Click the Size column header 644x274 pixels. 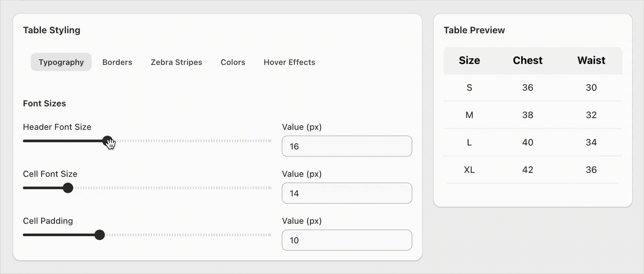(469, 60)
